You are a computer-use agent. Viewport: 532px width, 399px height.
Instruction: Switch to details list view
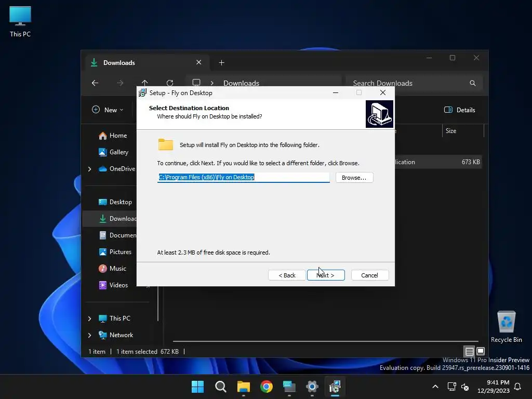469,351
